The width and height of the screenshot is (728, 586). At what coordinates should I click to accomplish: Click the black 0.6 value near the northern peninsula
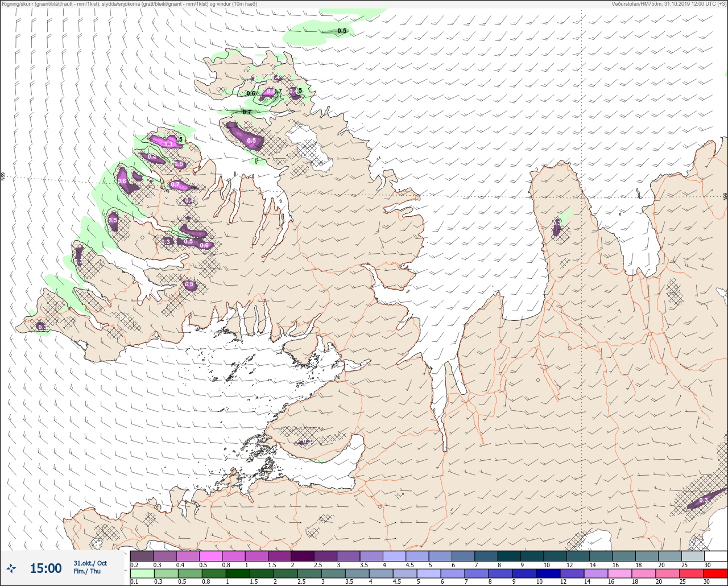[x=251, y=93]
